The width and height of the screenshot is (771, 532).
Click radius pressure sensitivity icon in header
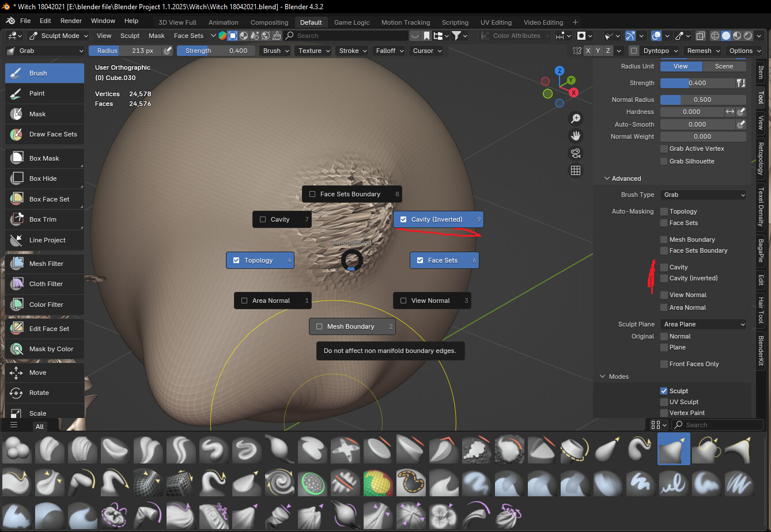(168, 51)
